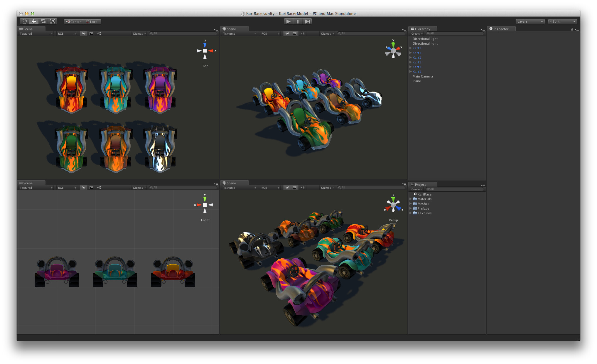Open the Layers dropdown

coord(530,21)
